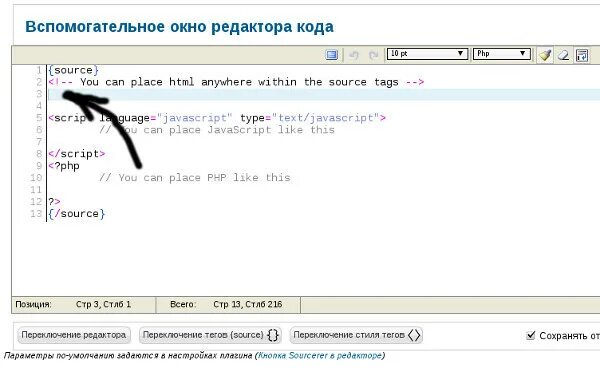The width and height of the screenshot is (600, 368).
Task: Click the Переключение редактора button
Action: [74, 335]
